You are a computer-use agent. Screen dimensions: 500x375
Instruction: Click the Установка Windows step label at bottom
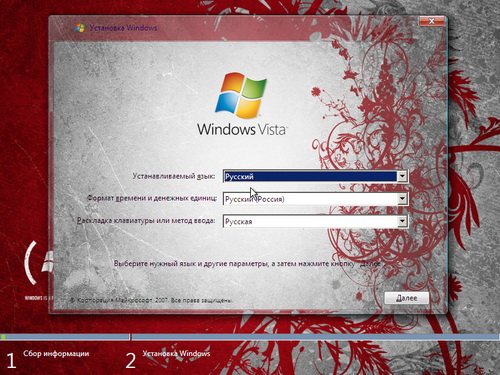pyautogui.click(x=176, y=354)
